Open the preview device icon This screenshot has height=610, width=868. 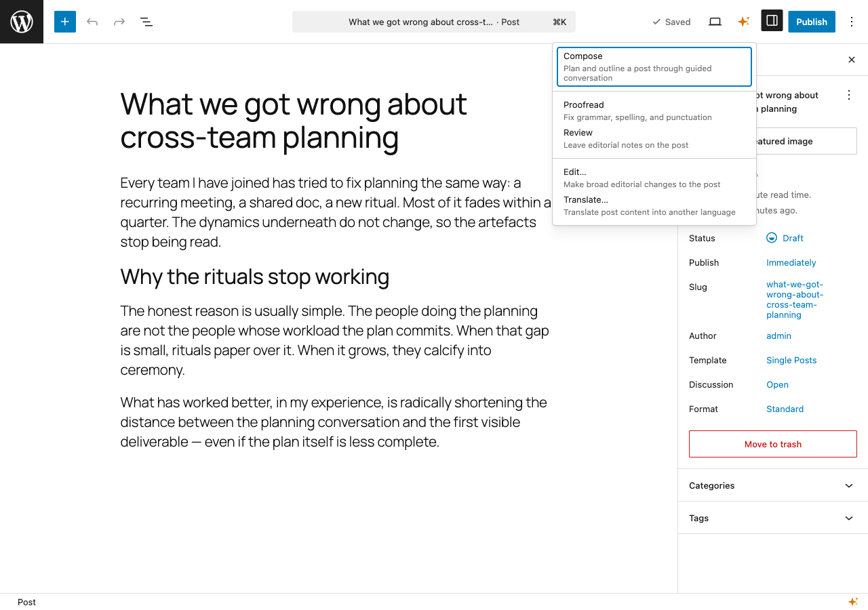tap(714, 21)
